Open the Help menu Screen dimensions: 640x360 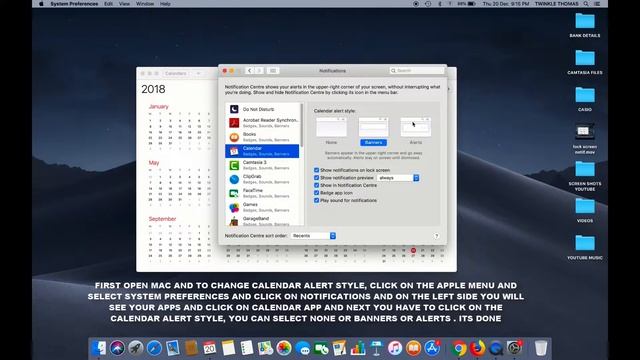pyautogui.click(x=165, y=4)
